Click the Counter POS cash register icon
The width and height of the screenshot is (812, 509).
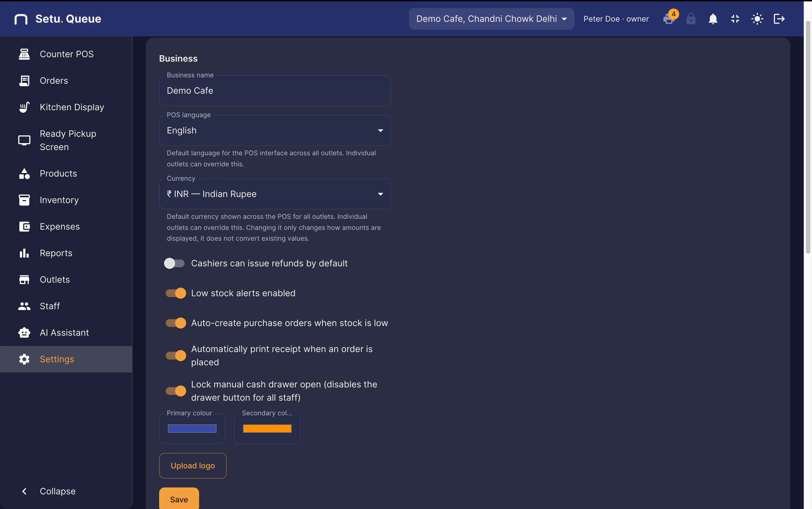click(x=24, y=54)
